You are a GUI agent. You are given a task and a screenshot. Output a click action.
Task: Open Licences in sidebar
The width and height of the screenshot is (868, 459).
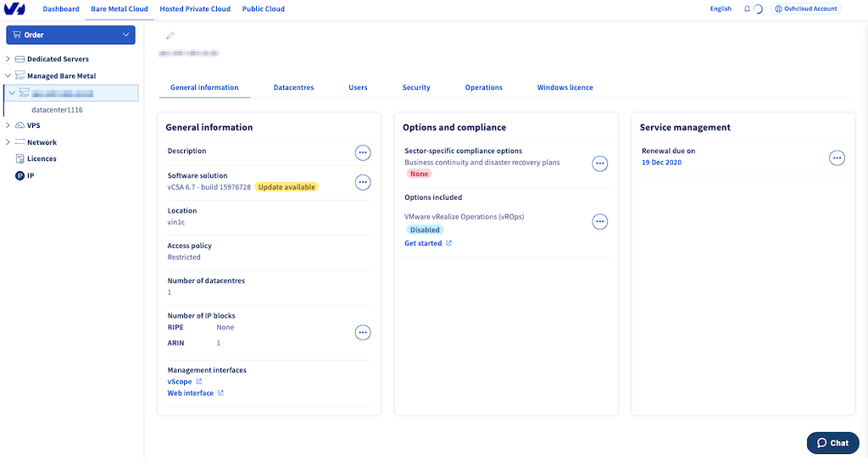pos(42,158)
